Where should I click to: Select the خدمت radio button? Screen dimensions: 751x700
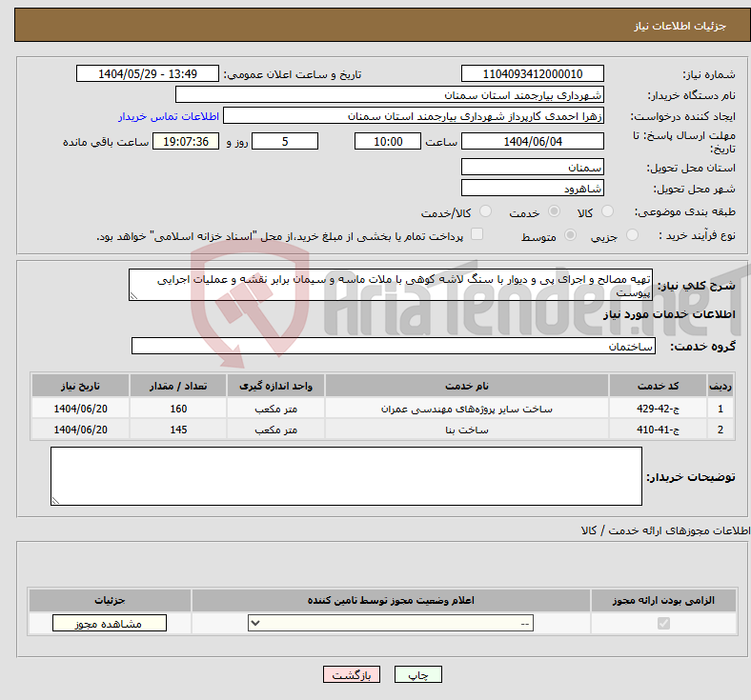point(554,211)
